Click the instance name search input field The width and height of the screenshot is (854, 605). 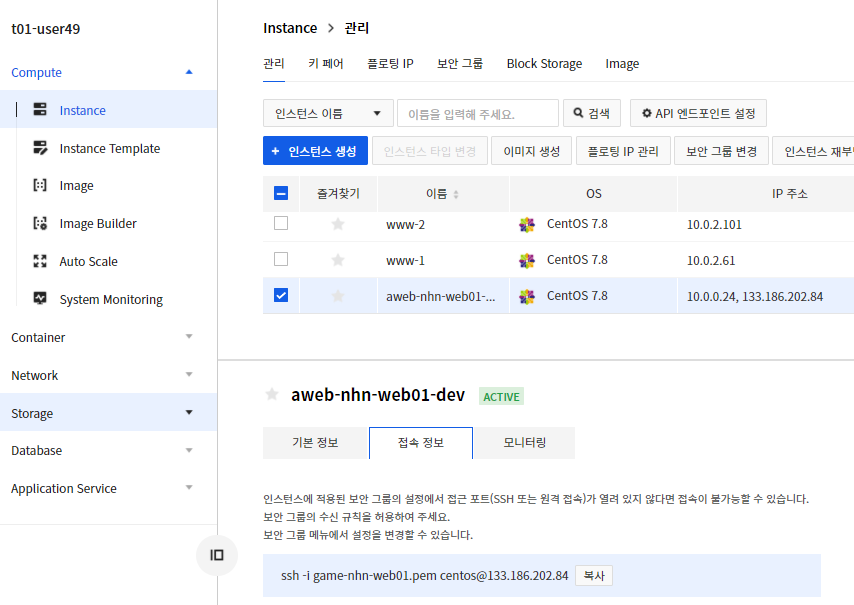[x=477, y=113]
